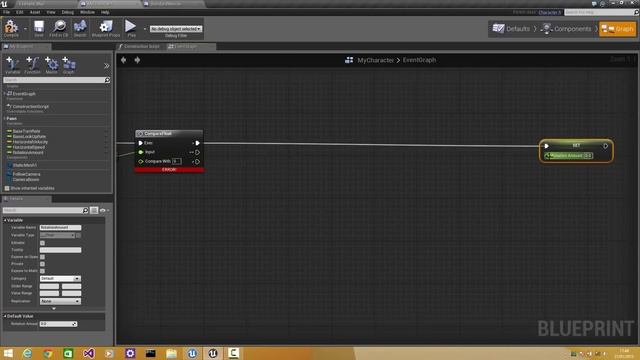Navigate back in graph history
The width and height of the screenshot is (640, 360).
click(124, 60)
